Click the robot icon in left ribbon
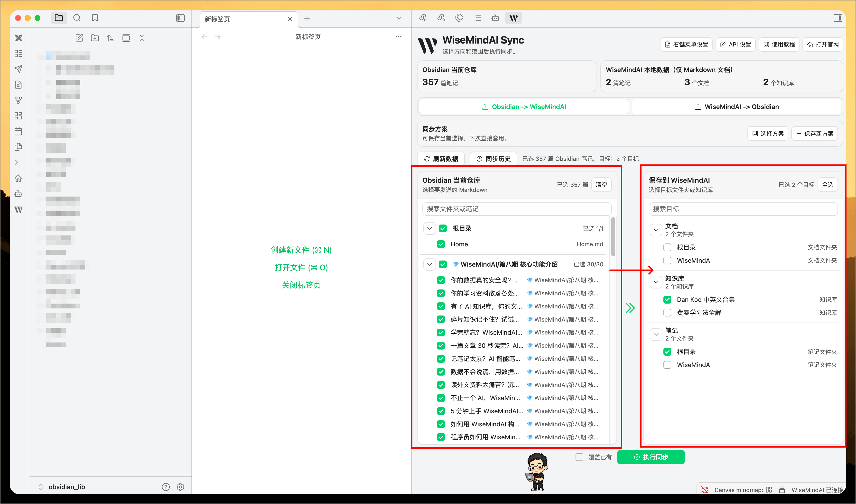Viewport: 856px width, 504px height. 18,194
